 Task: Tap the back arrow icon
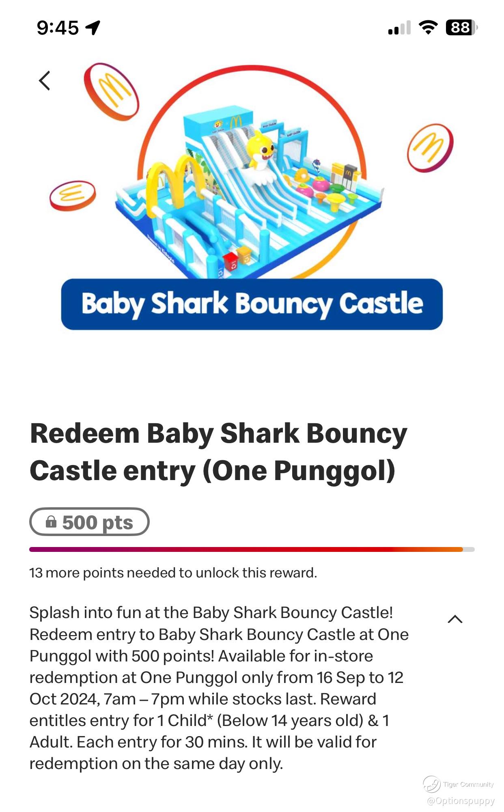click(44, 80)
